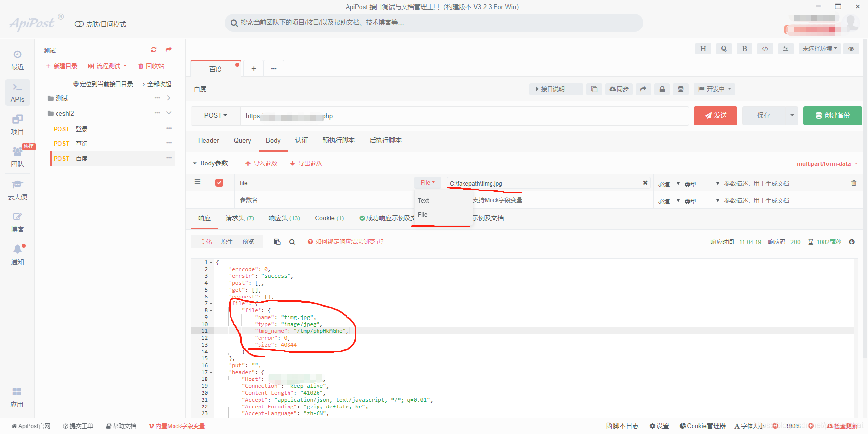Click 新建目录 to create directory
Image resolution: width=868 pixels, height=434 pixels.
pos(61,66)
